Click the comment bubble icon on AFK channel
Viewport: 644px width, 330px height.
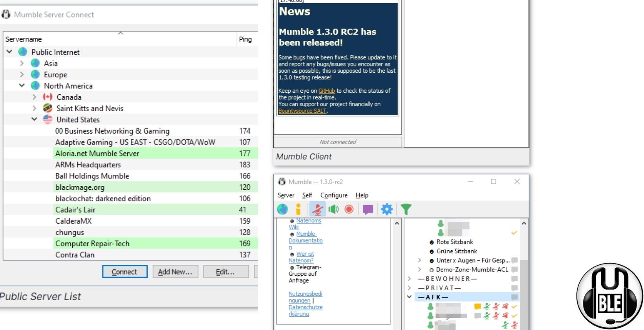[514, 297]
